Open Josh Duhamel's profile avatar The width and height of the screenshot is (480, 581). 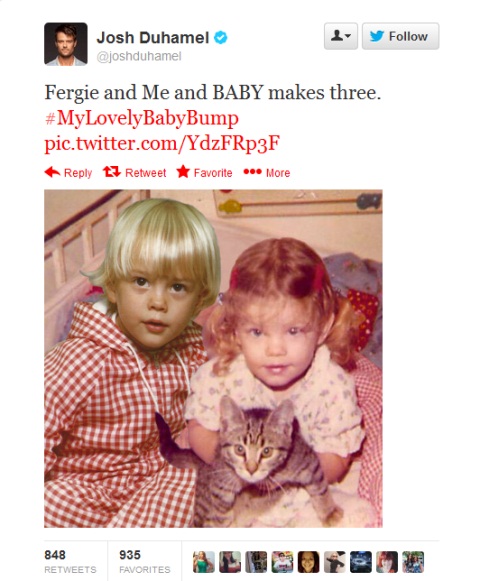pos(66,44)
